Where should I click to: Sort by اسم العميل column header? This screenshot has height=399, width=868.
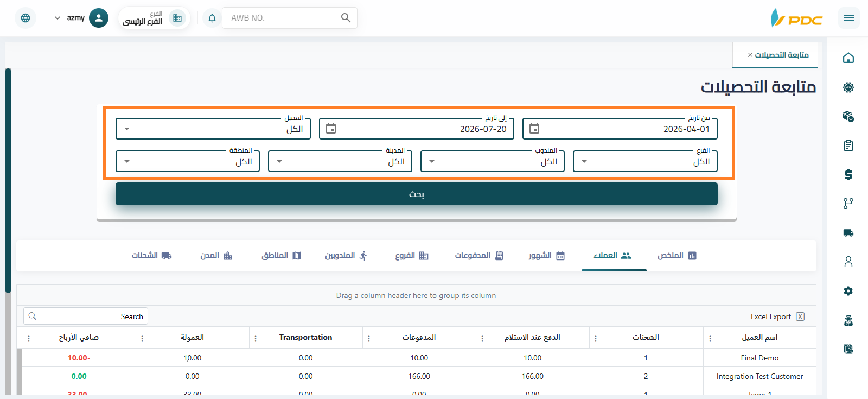(759, 338)
